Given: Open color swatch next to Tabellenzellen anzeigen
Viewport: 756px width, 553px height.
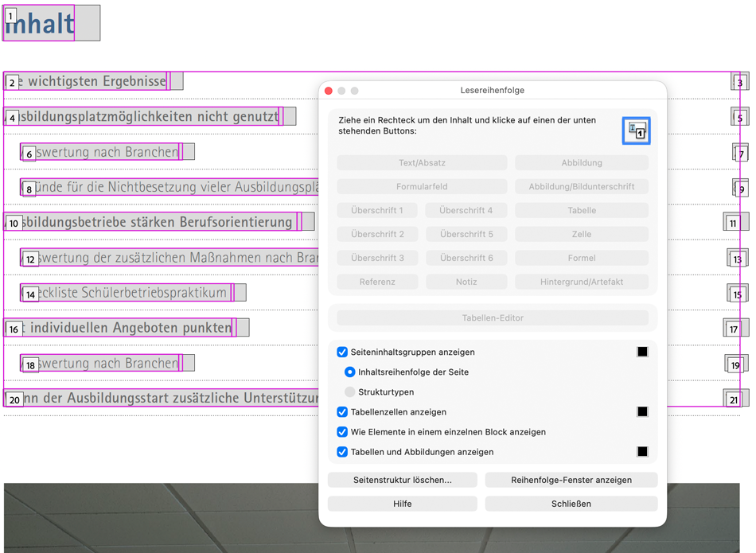Looking at the screenshot, I should coord(642,411).
